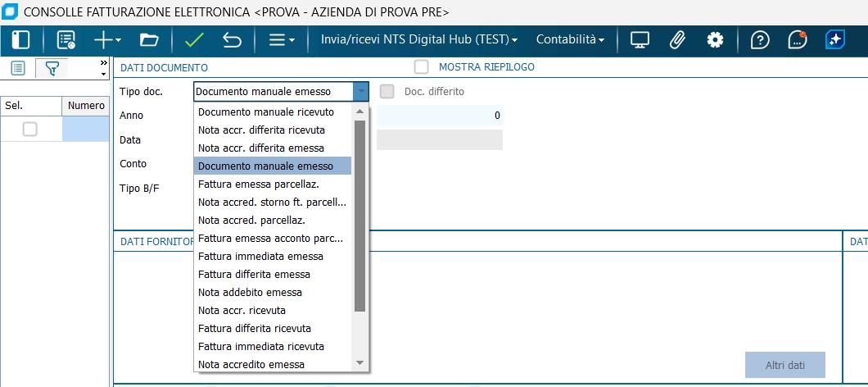Viewport: 868px width, 387px height.
Task: Collapse the Tipo doc. combo box arrow
Action: point(360,91)
